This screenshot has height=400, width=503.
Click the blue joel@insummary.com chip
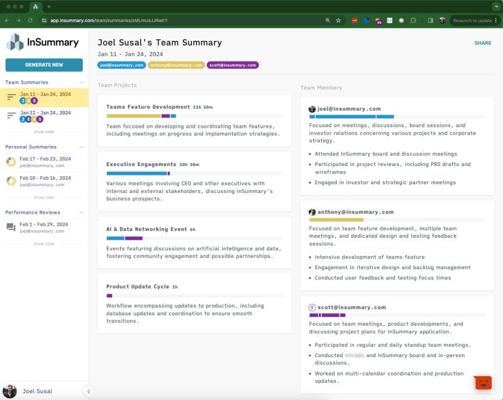121,65
